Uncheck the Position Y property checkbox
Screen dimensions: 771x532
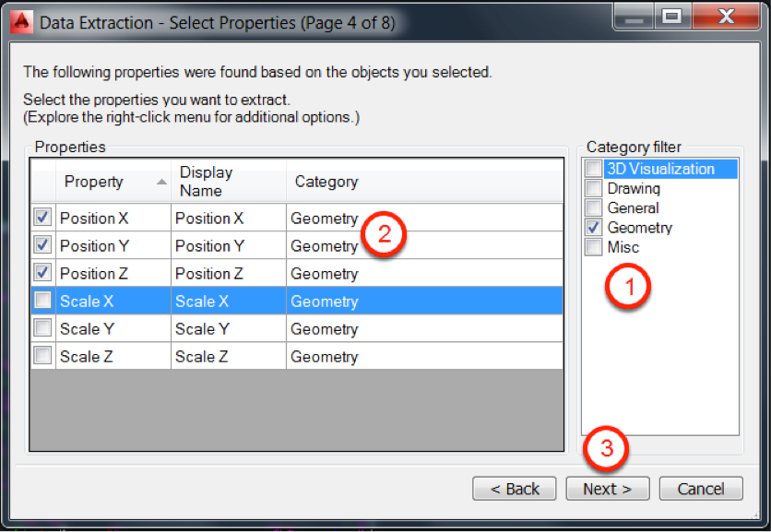coord(42,246)
